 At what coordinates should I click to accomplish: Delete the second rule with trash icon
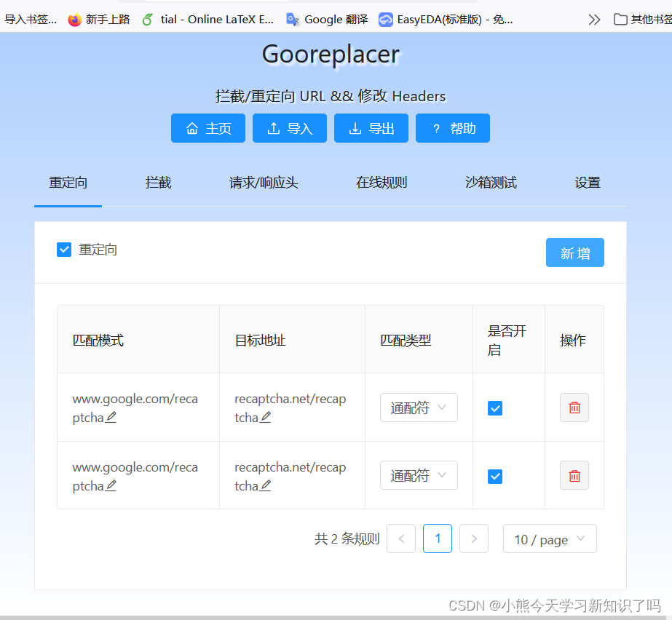click(574, 475)
